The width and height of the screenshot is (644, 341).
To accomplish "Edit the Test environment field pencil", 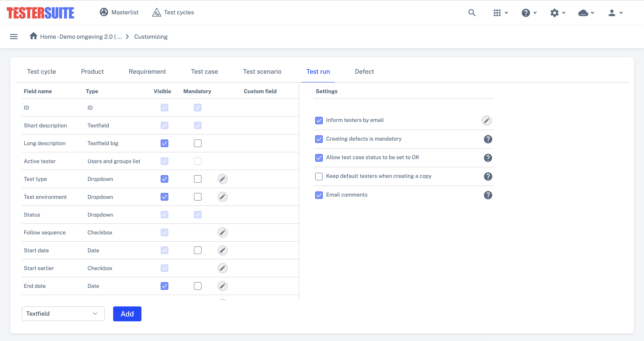I will point(222,197).
